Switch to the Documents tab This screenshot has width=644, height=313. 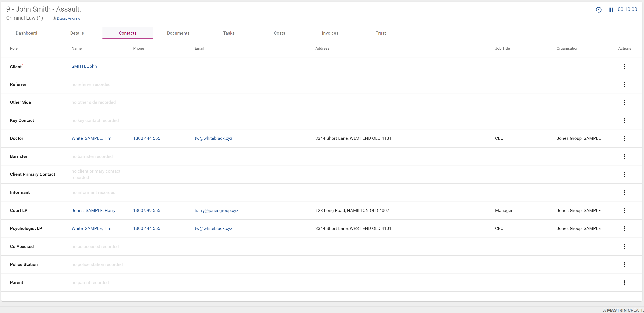[178, 33]
